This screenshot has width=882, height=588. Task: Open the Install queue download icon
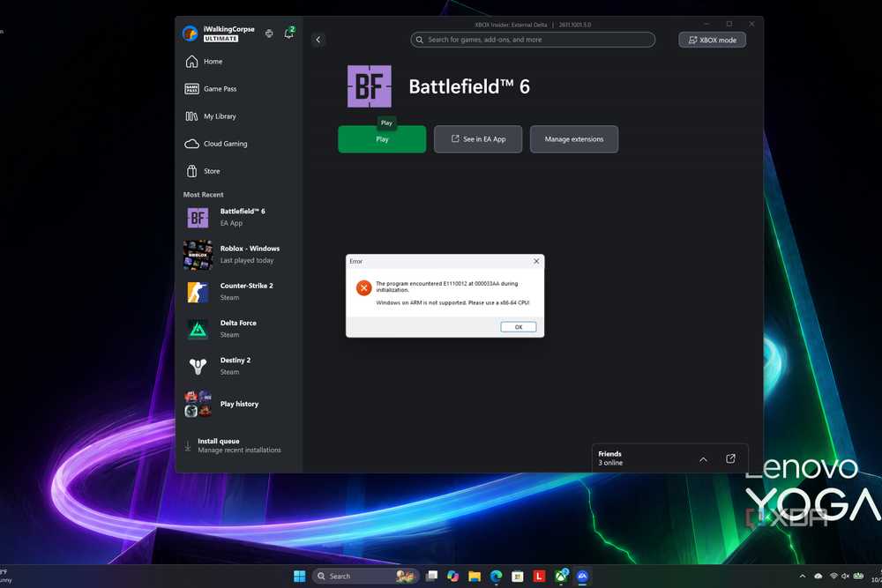[x=188, y=446]
